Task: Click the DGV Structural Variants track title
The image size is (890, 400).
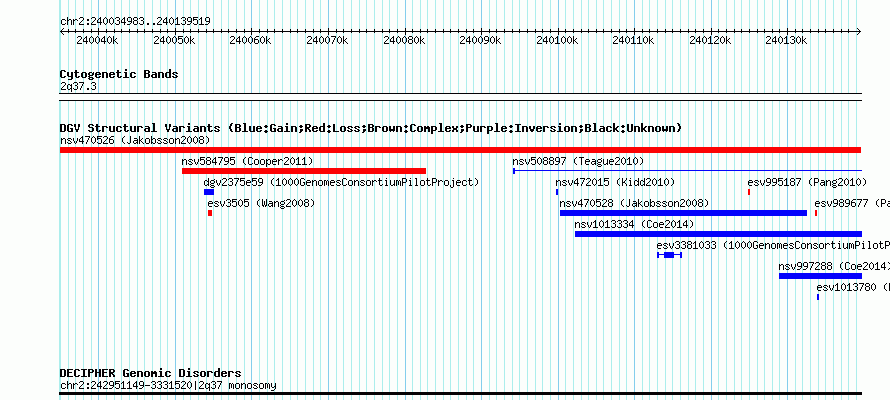Action: [371, 128]
